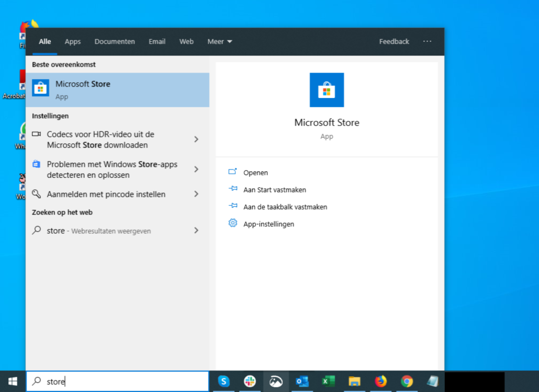The height and width of the screenshot is (392, 539).
Task: Open File Explorer from the taskbar
Action: click(x=354, y=382)
